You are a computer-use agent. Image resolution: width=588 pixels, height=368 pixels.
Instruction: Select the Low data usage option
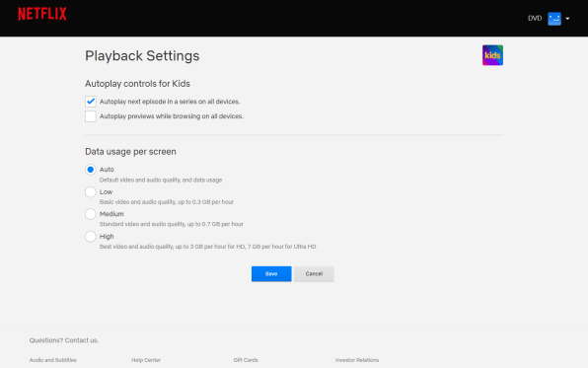click(91, 192)
